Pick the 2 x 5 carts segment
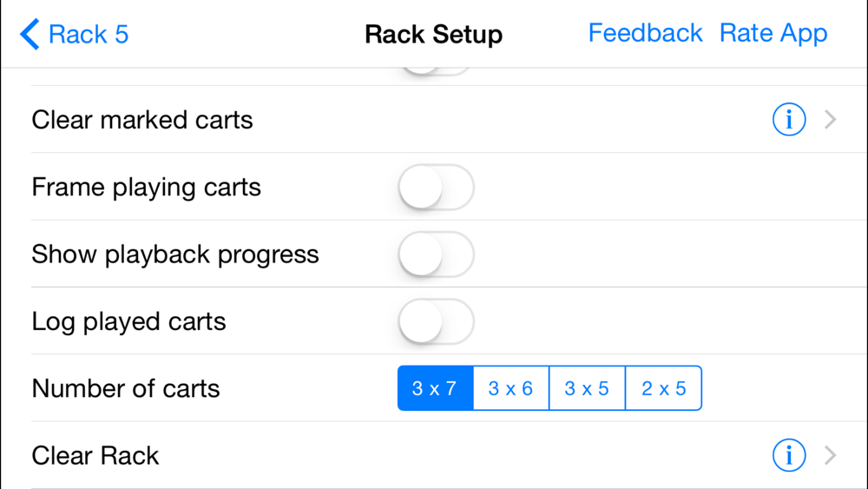This screenshot has height=489, width=868. [663, 388]
